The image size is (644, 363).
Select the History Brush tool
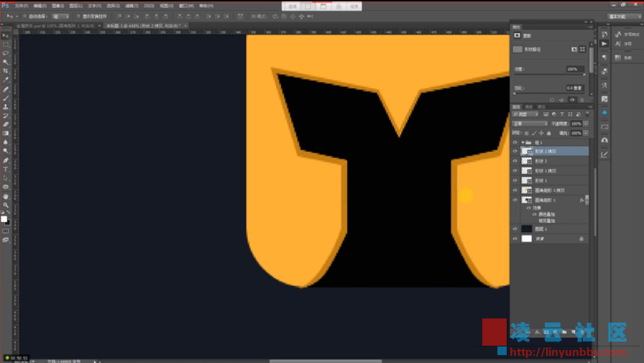[6, 116]
